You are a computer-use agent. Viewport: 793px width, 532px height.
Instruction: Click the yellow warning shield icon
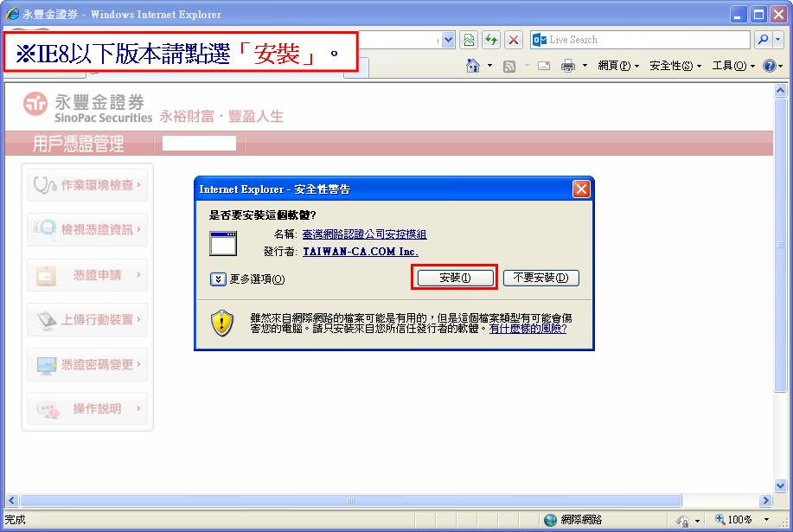222,324
